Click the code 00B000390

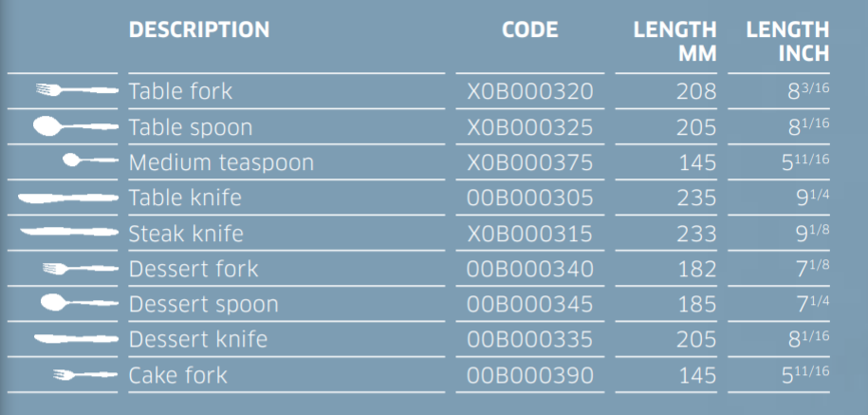click(530, 375)
